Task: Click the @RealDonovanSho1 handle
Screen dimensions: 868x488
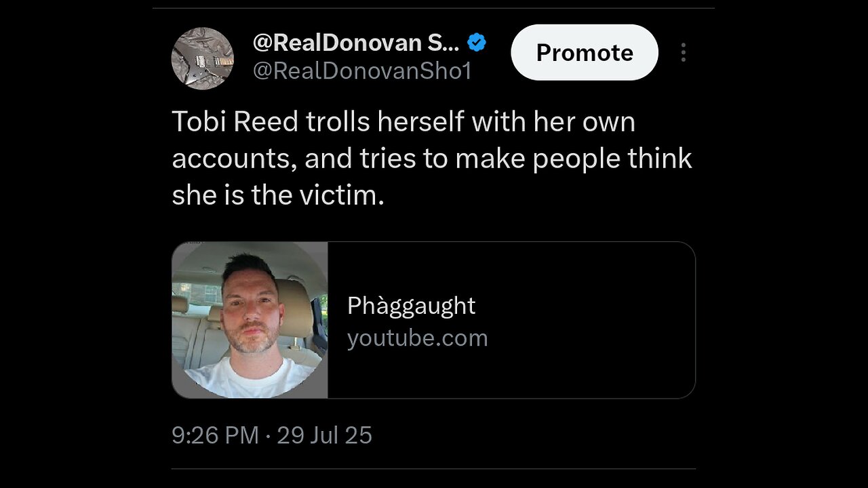Action: tap(362, 71)
